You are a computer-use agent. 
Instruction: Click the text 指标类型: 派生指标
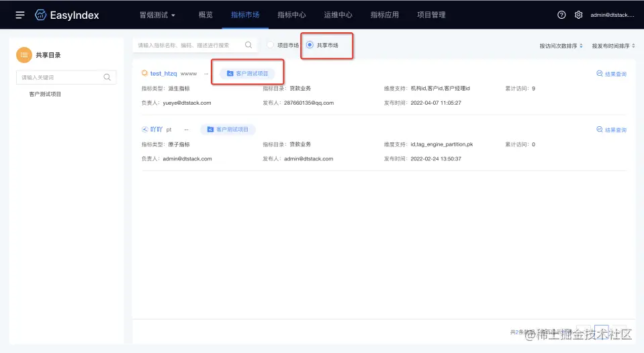165,89
